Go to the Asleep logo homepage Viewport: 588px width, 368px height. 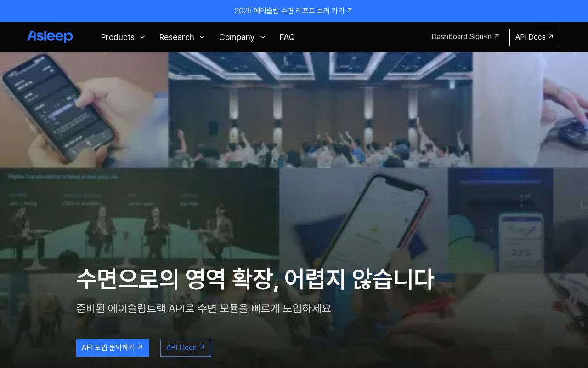pos(50,37)
